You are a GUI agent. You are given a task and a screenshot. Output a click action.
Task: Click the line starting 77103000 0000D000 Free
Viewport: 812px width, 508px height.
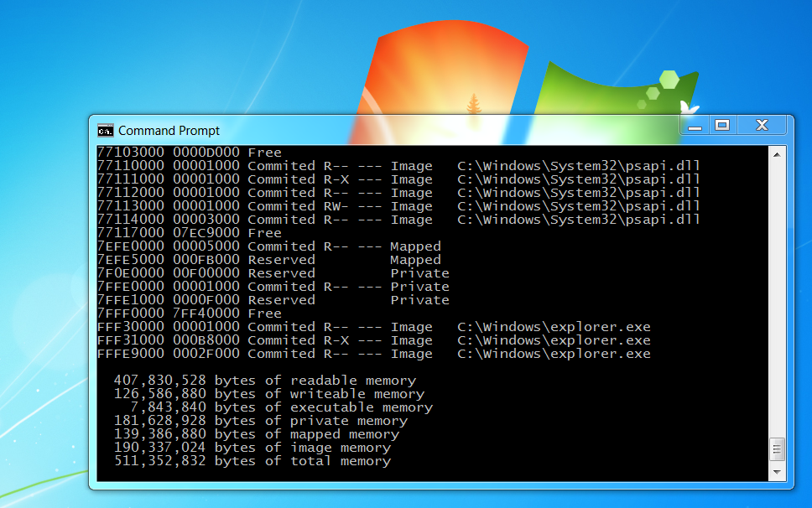190,153
